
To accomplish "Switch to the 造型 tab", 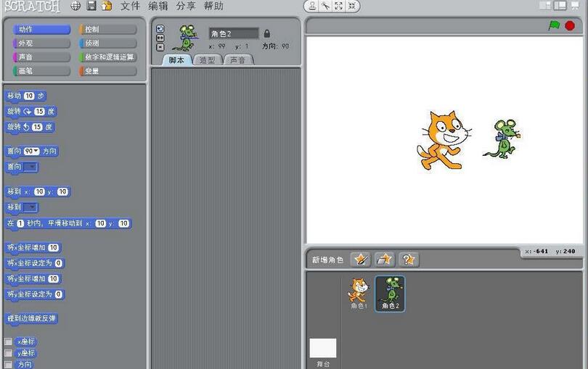I will click(x=208, y=60).
